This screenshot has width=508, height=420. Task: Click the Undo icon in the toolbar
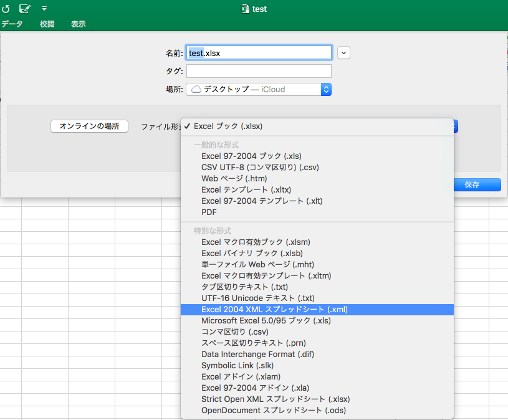pos(7,8)
